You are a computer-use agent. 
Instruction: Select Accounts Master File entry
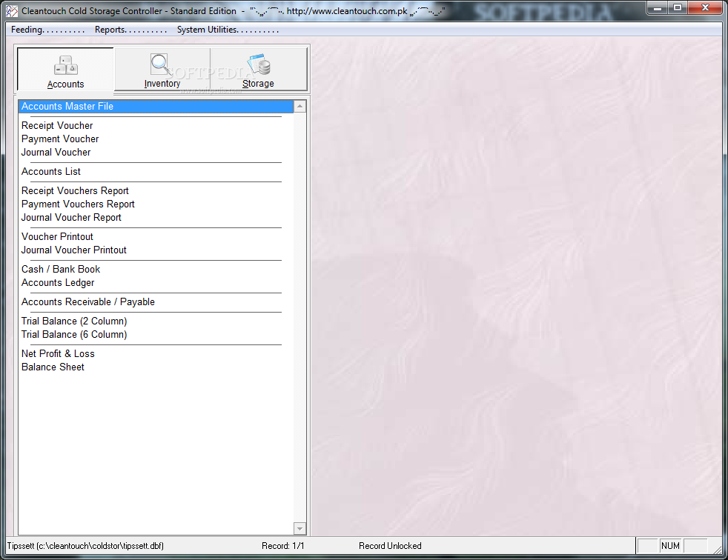coord(156,106)
